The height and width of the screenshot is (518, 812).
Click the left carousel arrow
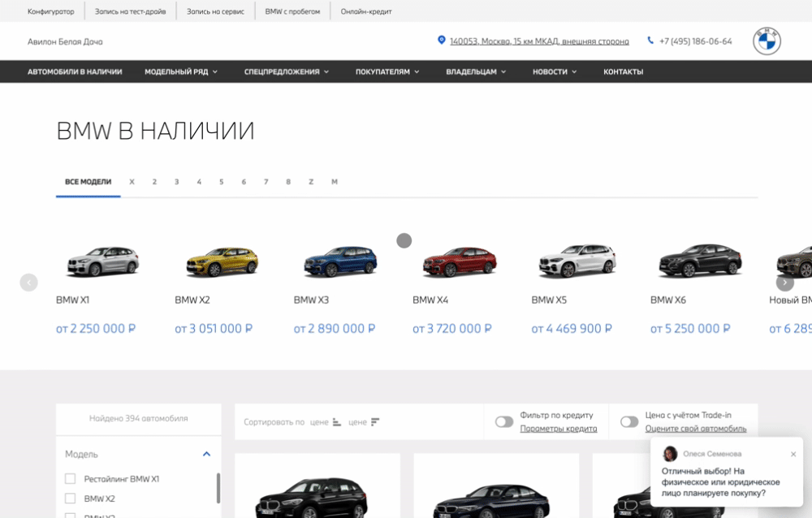pos(28,283)
